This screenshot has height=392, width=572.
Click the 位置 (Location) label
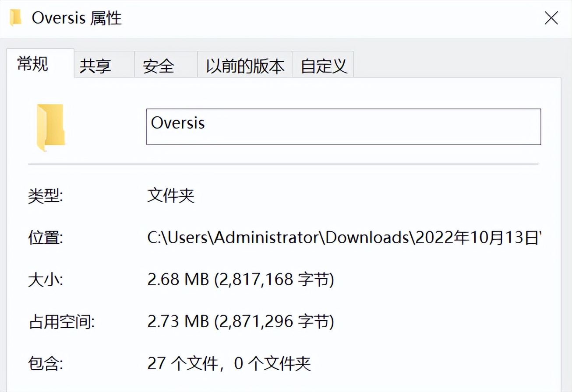point(44,237)
